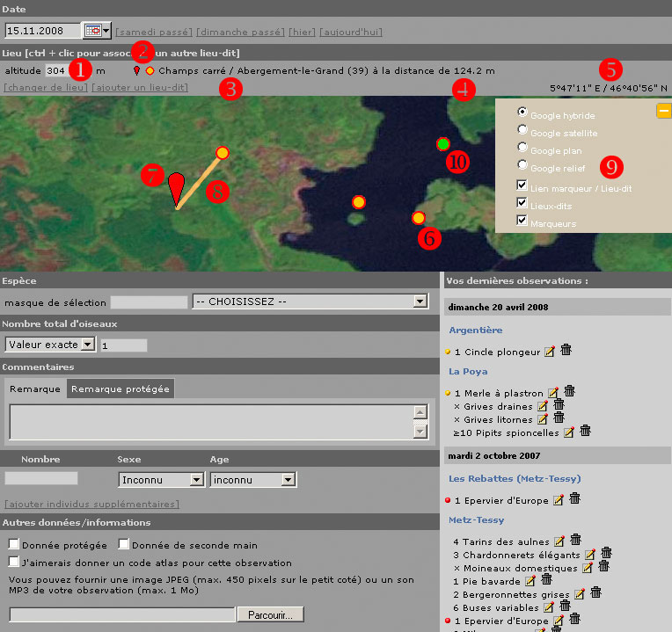
Task: Click the remark textarea scrollbar up arrow
Action: pyautogui.click(x=420, y=412)
